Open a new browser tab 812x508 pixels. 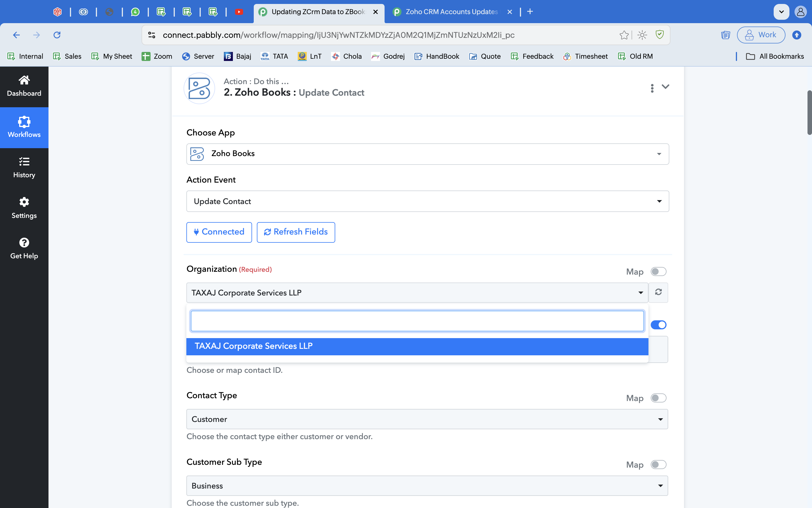click(x=530, y=12)
